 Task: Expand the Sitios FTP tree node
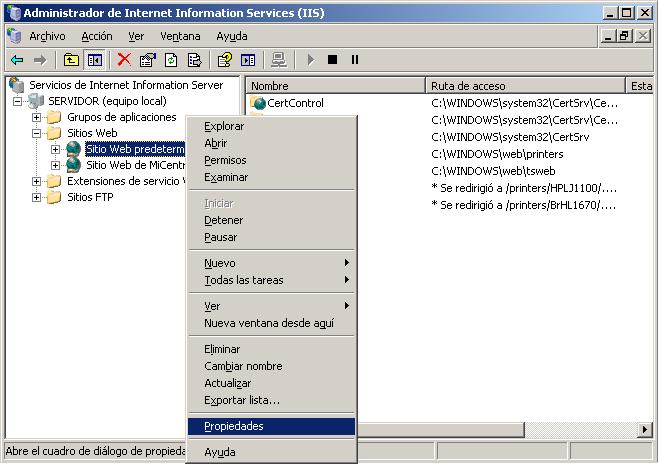37,198
